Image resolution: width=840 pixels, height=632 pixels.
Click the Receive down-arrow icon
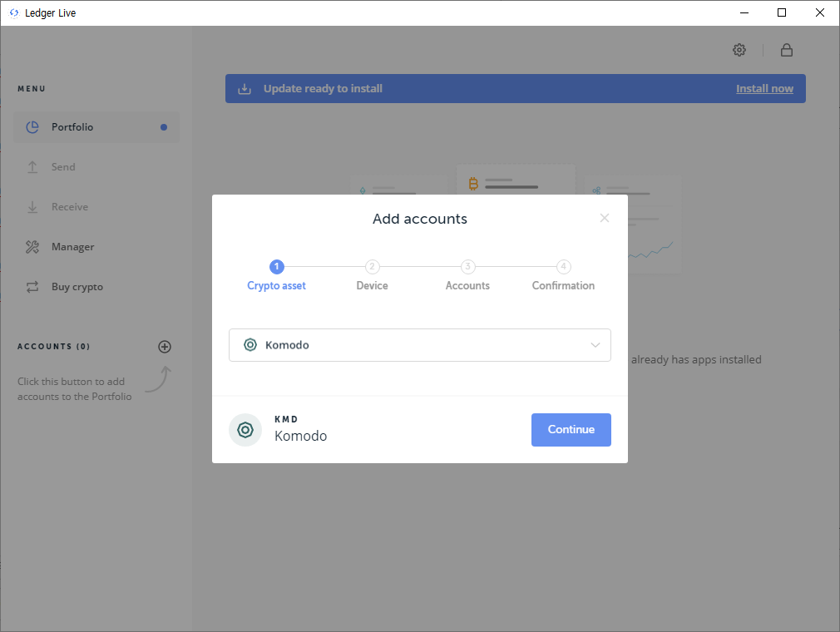tap(32, 207)
